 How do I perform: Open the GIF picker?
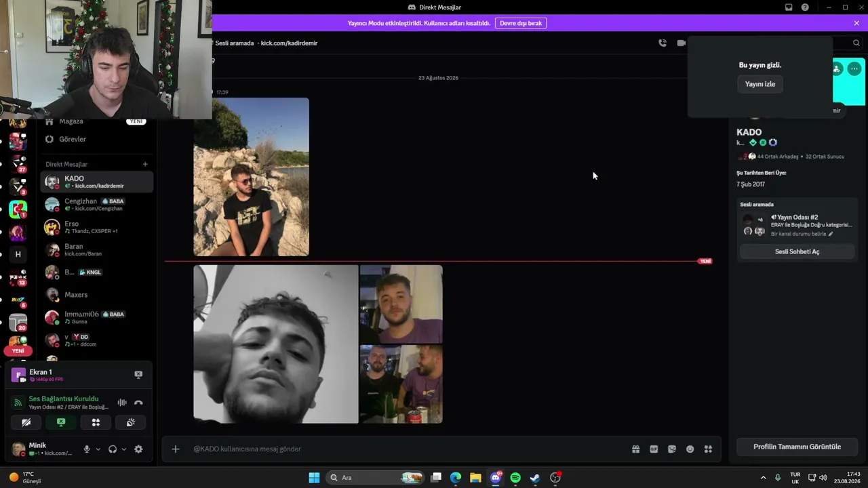point(654,449)
